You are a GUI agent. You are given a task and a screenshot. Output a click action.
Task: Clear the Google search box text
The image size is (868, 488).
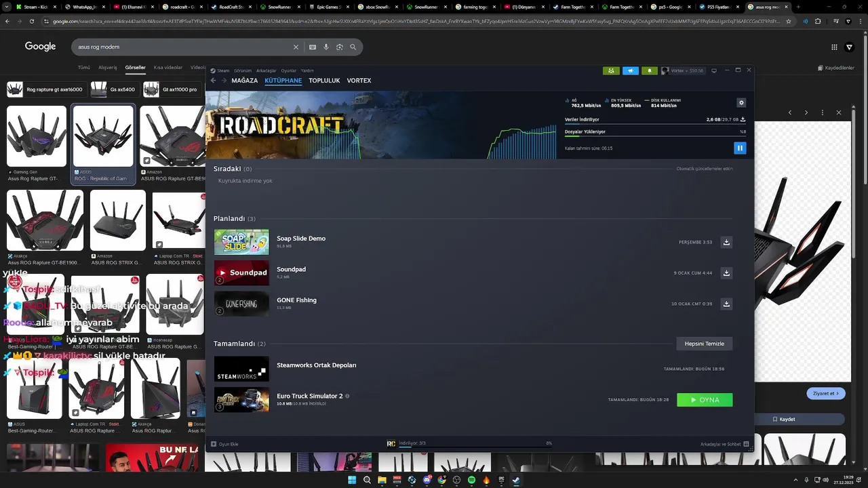click(x=296, y=47)
